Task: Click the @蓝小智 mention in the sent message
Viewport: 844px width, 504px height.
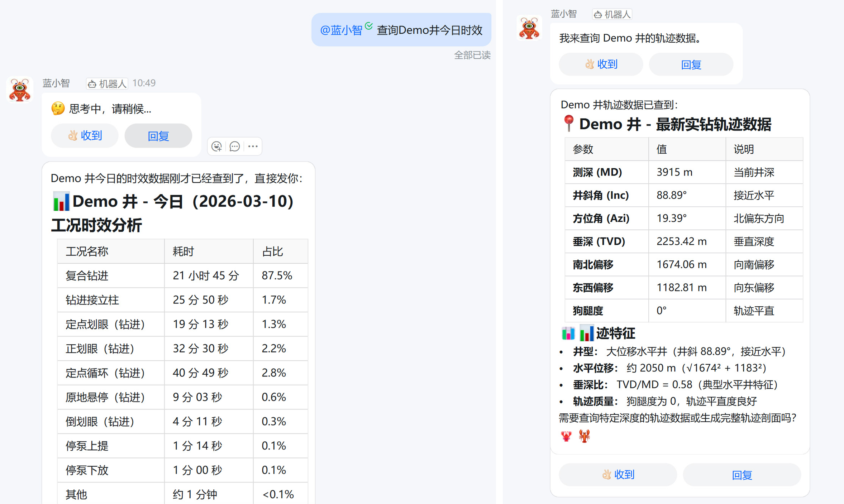Action: click(x=341, y=30)
